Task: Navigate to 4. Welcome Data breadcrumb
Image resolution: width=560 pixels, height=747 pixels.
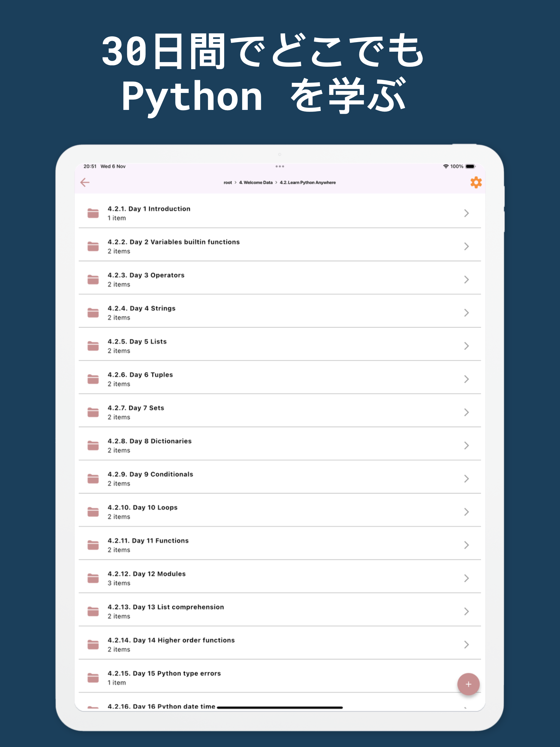Action: 256,182
